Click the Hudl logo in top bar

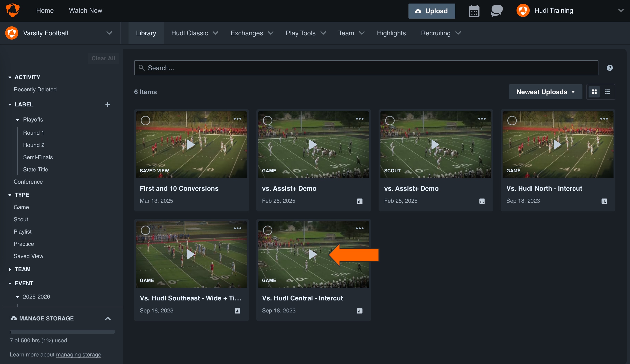12,10
